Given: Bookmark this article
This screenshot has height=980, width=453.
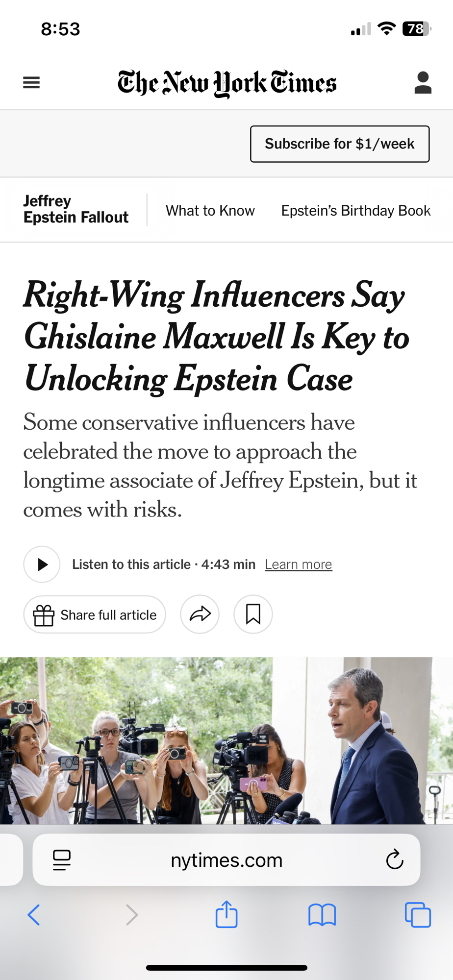Looking at the screenshot, I should pos(253,614).
